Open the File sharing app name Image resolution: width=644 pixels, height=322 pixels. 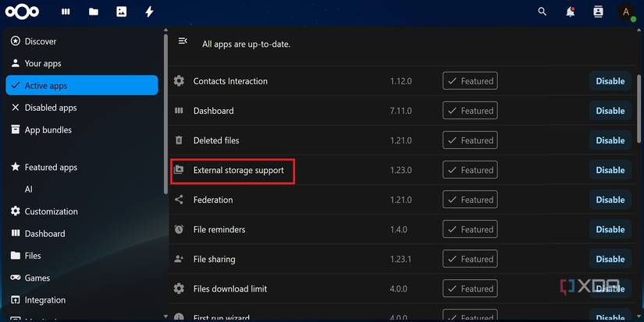click(215, 260)
